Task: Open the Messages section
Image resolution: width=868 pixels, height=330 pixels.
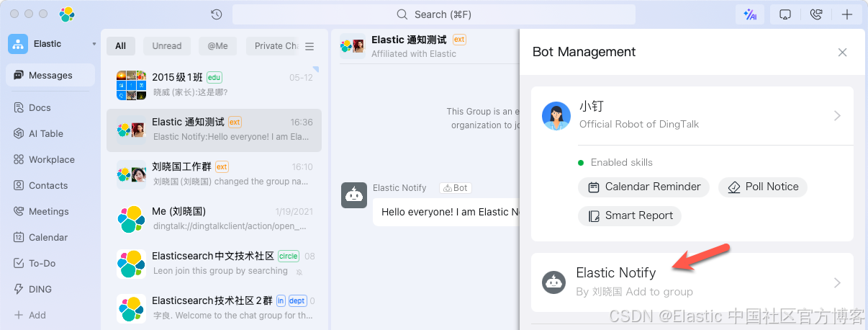Action: (x=50, y=75)
